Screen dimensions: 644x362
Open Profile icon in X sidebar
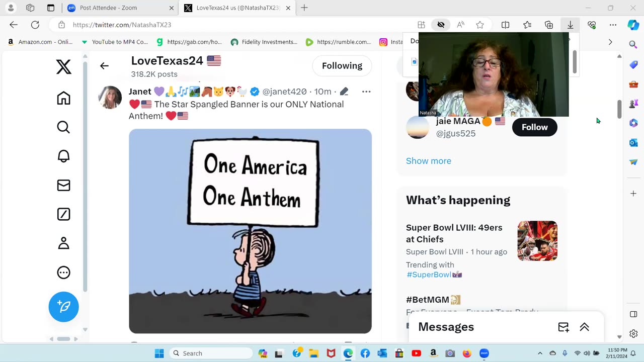pos(63,243)
